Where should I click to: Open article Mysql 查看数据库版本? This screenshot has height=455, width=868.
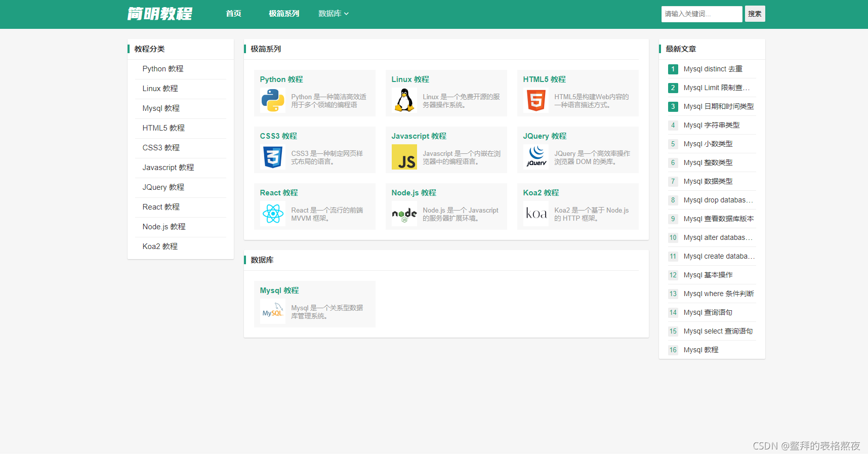[x=719, y=219]
